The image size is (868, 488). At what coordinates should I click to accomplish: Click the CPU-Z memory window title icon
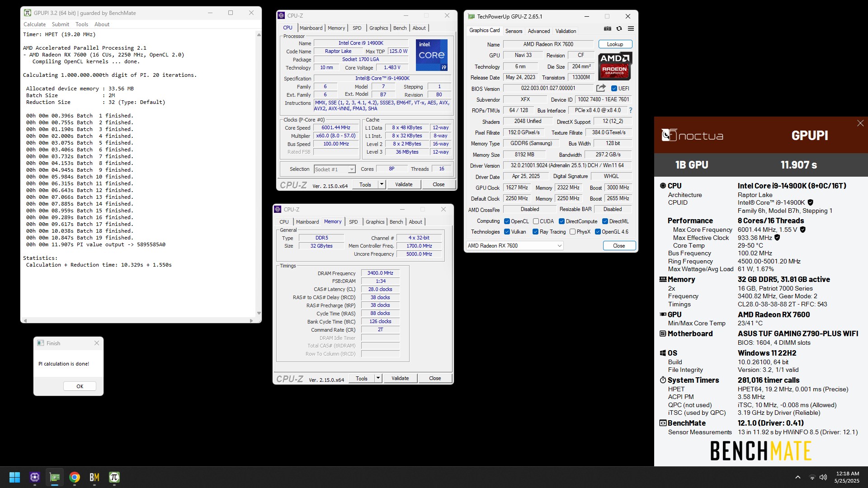[278, 209]
